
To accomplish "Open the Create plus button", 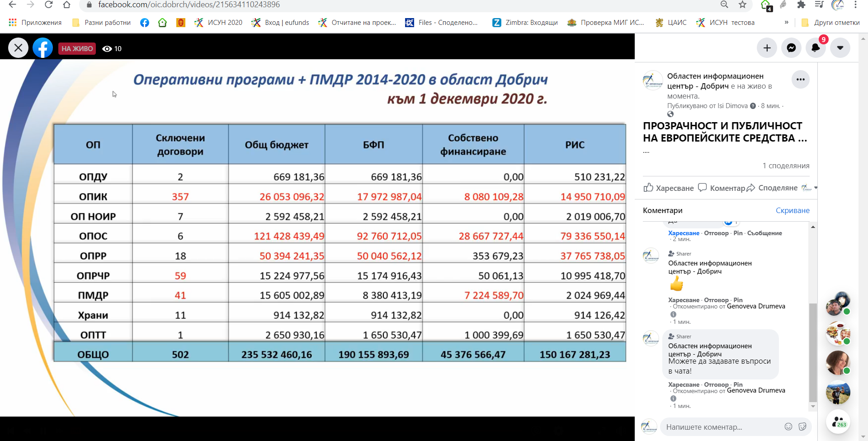I will click(767, 48).
